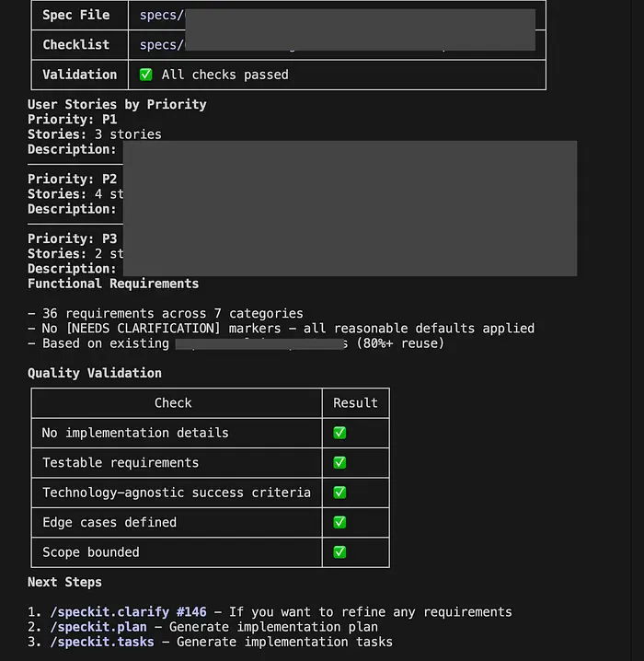Click the Technology-agnostic success criteria checkmark
The width and height of the screenshot is (644, 661).
tap(339, 493)
